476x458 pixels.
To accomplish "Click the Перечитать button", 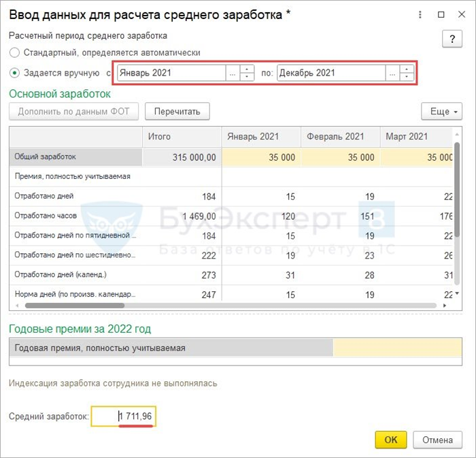I will 177,112.
